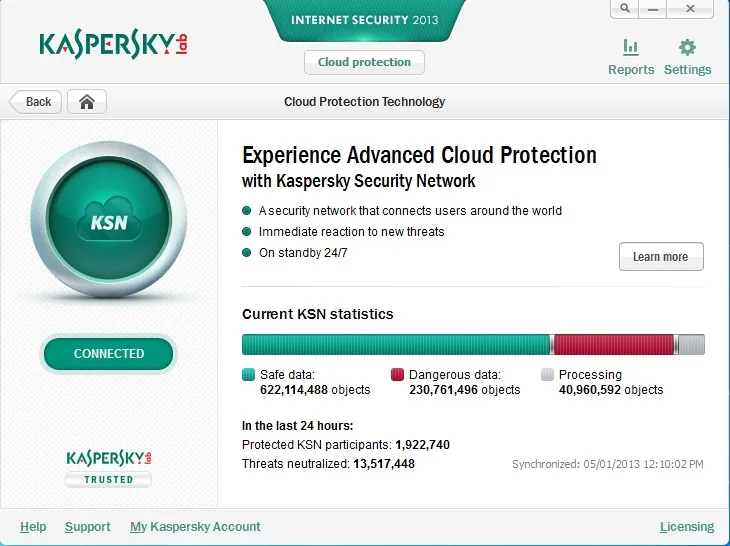Click the search magnifier in title bar
Image resolution: width=730 pixels, height=546 pixels.
(x=625, y=8)
